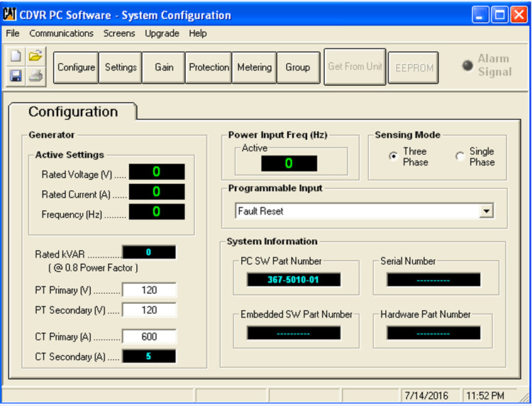
Task: Close the CDVR PC Software window
Action: (x=519, y=15)
